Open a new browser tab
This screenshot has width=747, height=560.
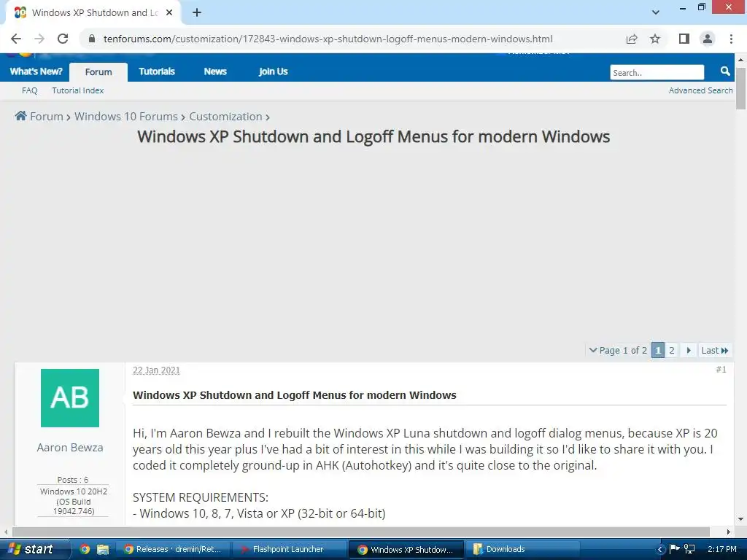(197, 13)
